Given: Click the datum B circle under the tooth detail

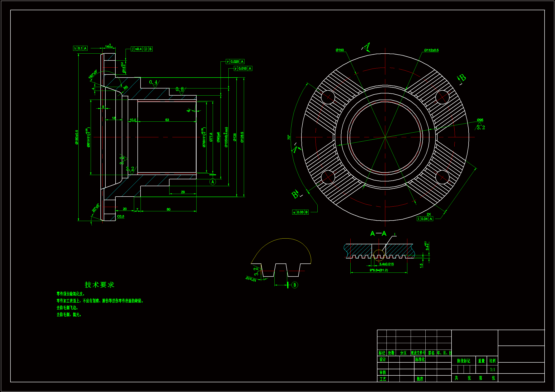Looking at the screenshot, I should 294,285.
